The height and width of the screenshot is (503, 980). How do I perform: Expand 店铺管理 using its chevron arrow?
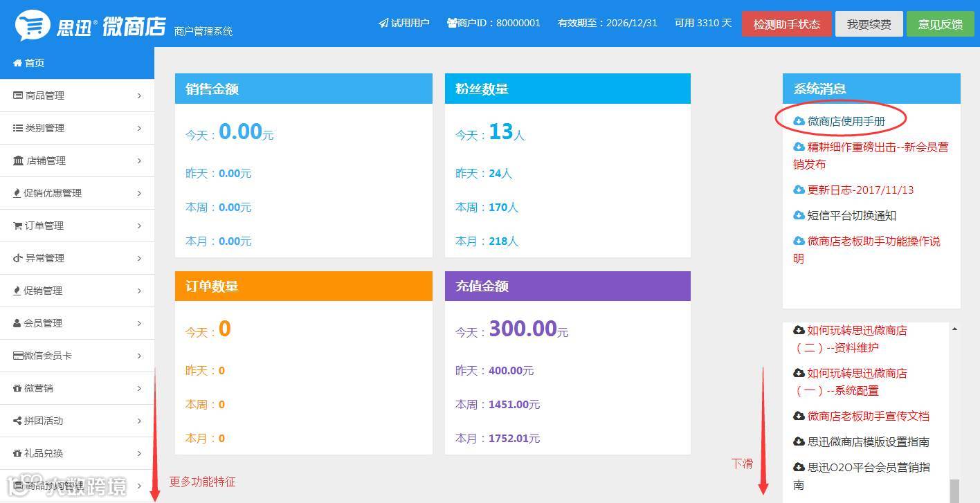coord(139,161)
